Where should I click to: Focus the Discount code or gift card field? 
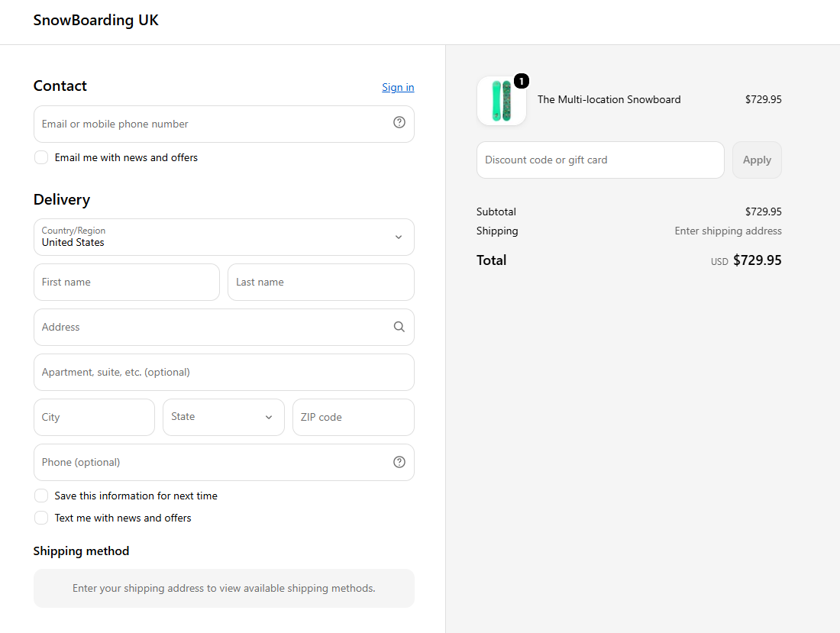tap(600, 160)
